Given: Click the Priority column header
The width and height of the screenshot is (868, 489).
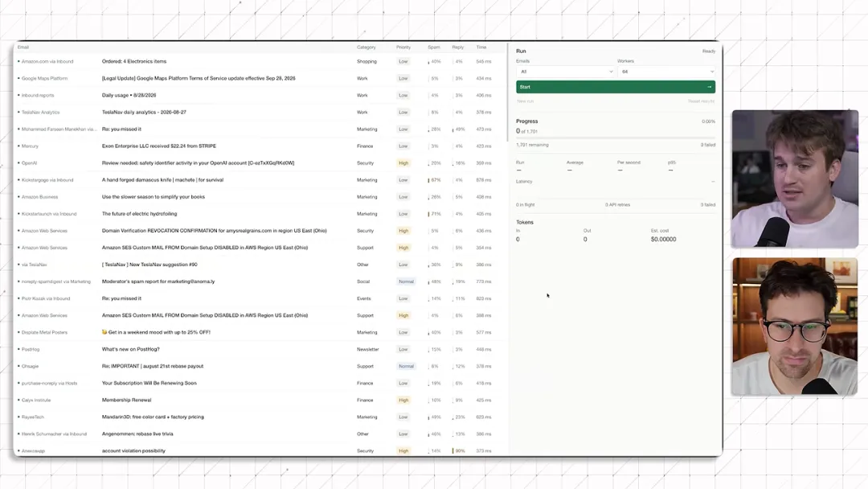Looking at the screenshot, I should pos(403,47).
